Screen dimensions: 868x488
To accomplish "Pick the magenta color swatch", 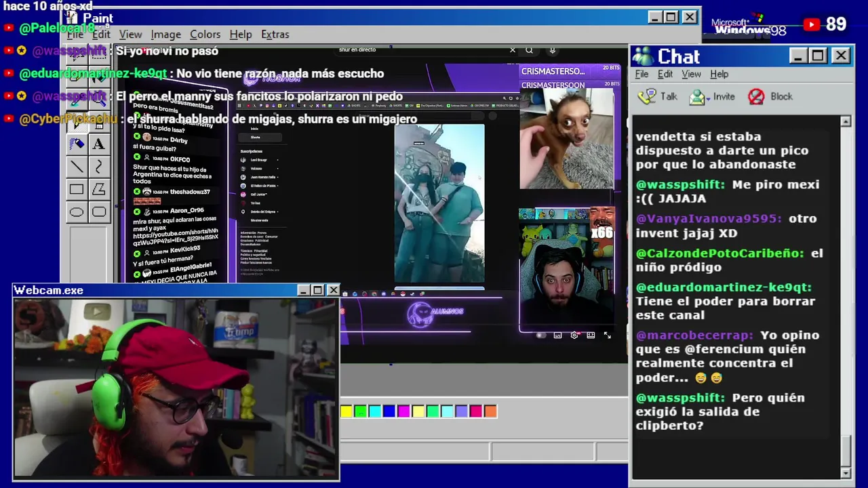I will click(404, 411).
